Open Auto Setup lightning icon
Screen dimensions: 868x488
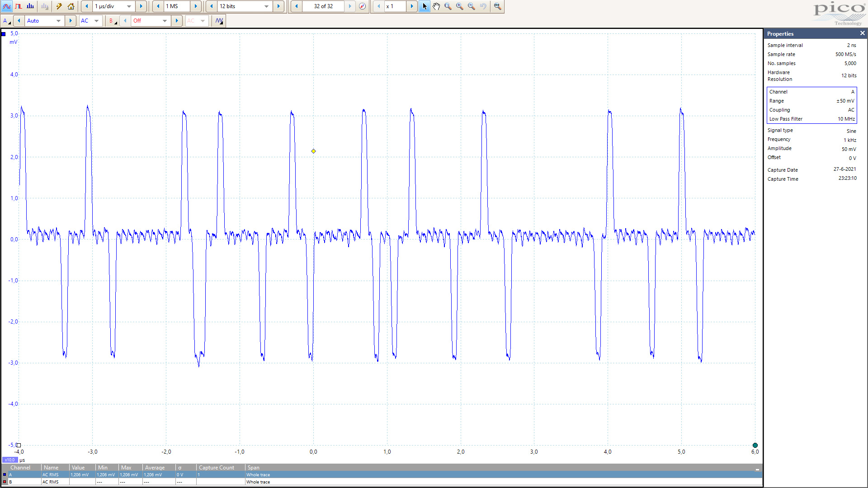click(x=59, y=6)
